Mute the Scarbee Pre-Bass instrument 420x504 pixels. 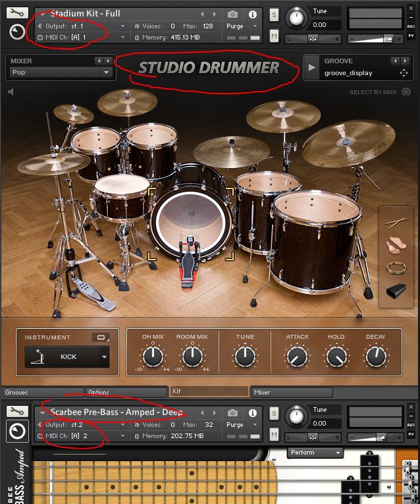(274, 435)
